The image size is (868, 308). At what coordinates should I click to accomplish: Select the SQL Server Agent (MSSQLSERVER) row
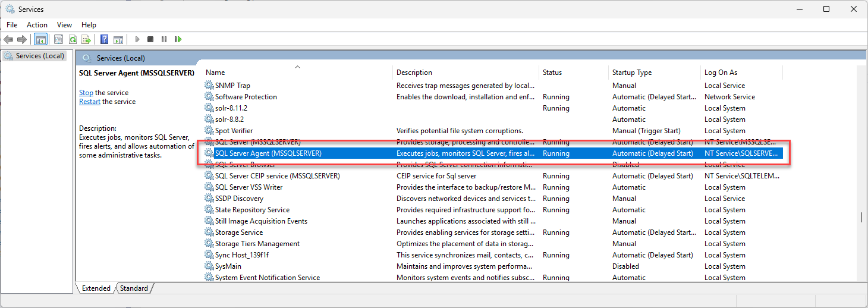coord(493,153)
